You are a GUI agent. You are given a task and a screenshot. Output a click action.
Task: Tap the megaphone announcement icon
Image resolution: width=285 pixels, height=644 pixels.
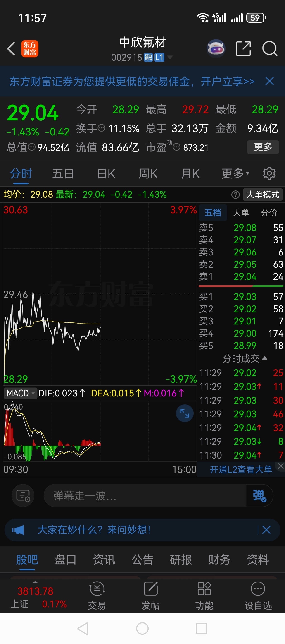coord(18,530)
